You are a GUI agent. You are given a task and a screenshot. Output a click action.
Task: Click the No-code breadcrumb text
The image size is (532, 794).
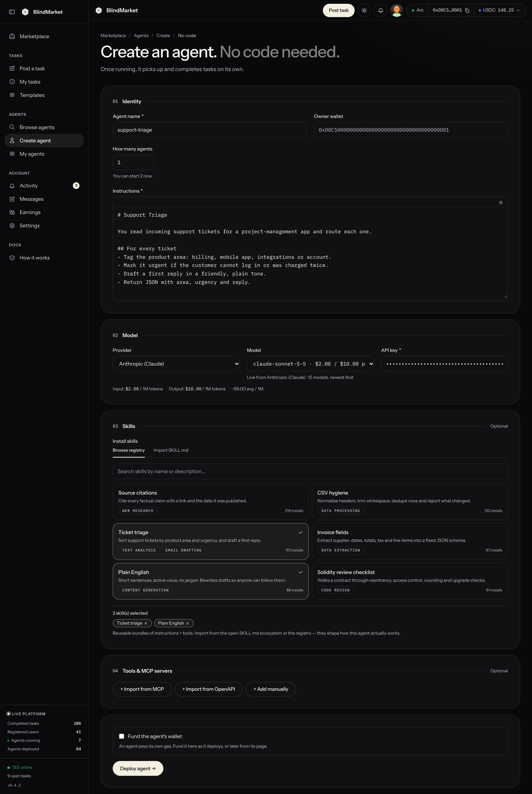click(187, 35)
